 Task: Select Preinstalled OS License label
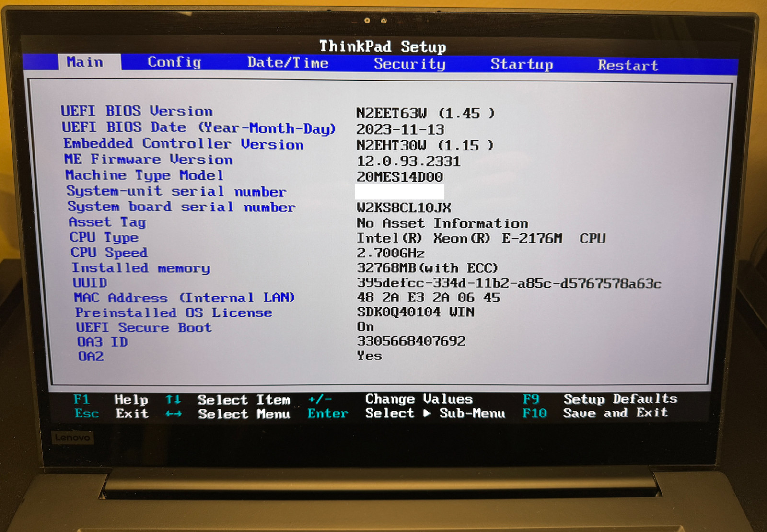pos(174,312)
